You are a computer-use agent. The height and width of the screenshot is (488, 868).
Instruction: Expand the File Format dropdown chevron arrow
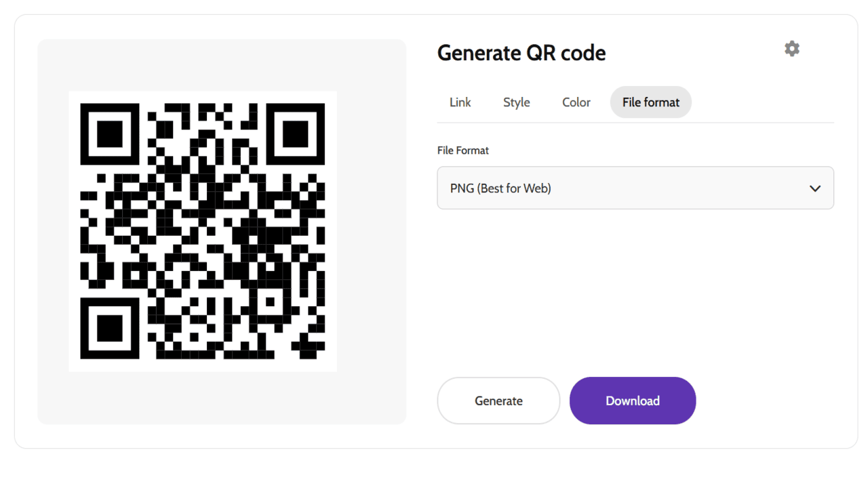(x=814, y=188)
